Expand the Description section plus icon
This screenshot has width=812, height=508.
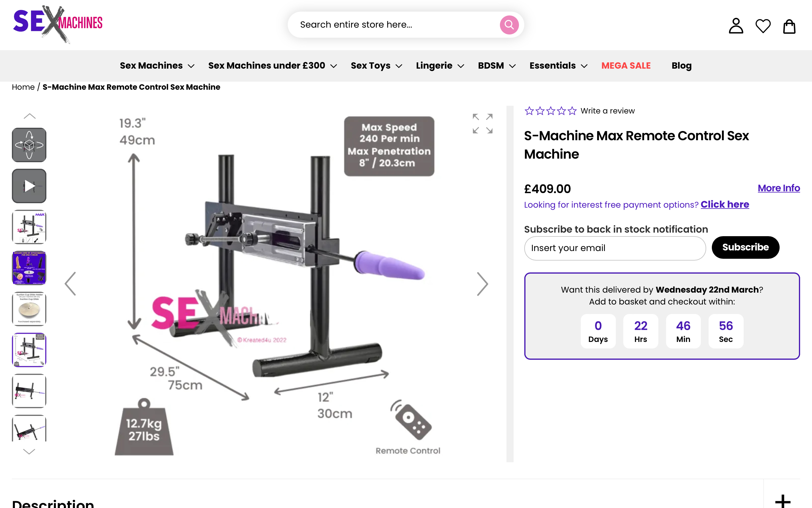782,501
